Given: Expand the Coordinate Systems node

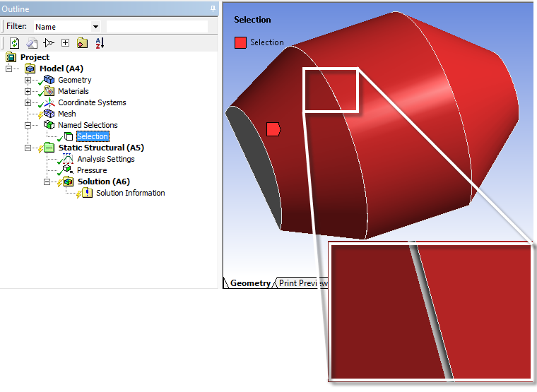Looking at the screenshot, I should coord(28,102).
